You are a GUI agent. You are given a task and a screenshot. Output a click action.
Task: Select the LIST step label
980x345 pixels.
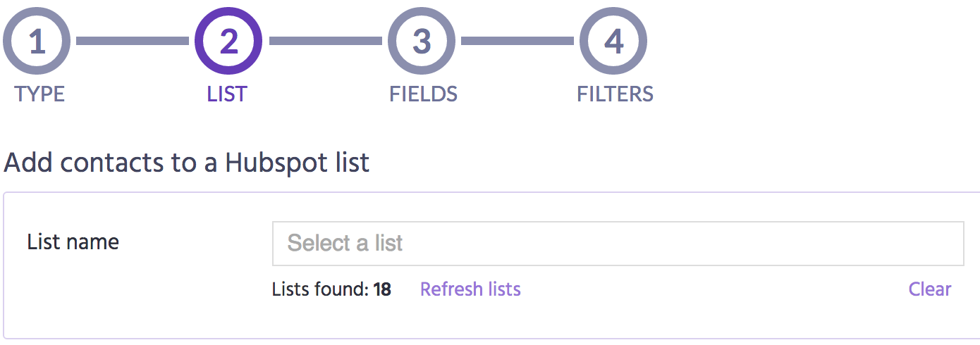click(x=227, y=94)
